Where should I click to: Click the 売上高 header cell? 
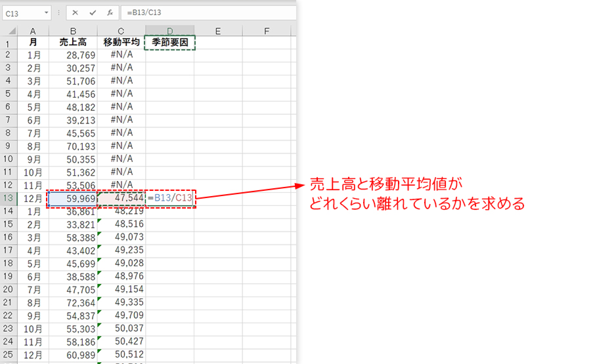[73, 43]
